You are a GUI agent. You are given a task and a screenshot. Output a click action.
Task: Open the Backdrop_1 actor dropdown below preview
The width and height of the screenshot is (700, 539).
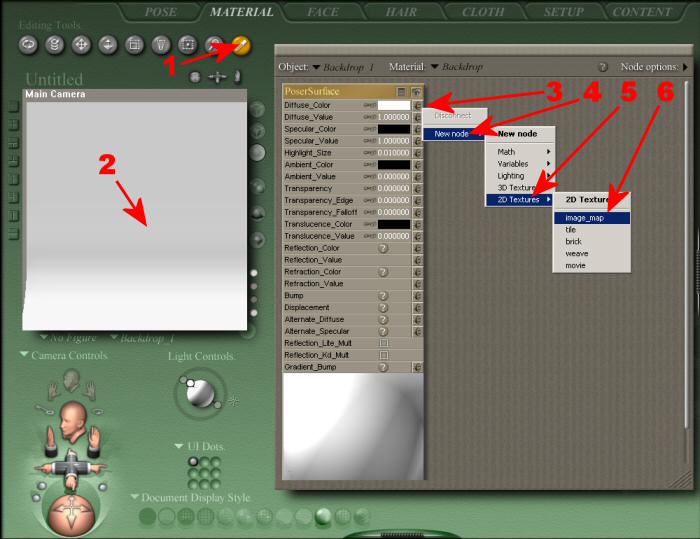(x=142, y=338)
